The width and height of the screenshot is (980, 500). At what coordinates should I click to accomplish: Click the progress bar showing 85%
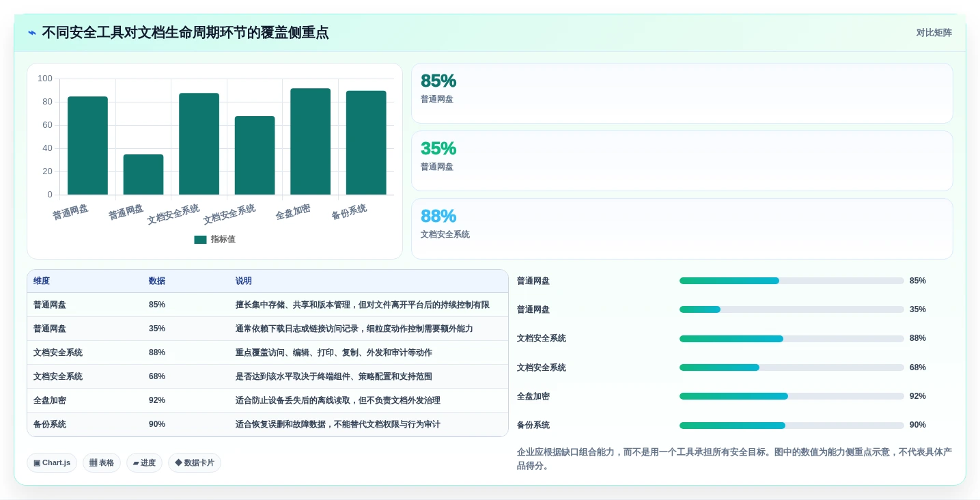point(792,281)
